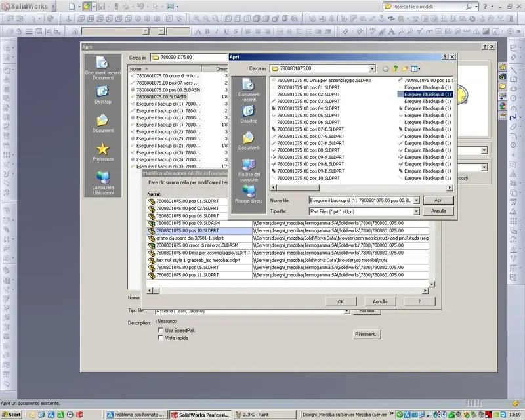Screen dimensions: 525x420
Task: Click the ? button in Modifica ubicazioni dialog
Action: (419, 301)
